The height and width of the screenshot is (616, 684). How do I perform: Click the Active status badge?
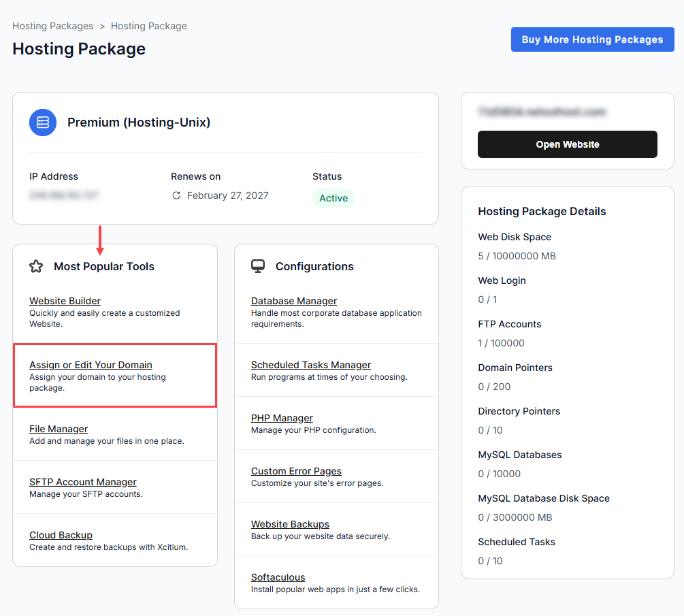(333, 198)
